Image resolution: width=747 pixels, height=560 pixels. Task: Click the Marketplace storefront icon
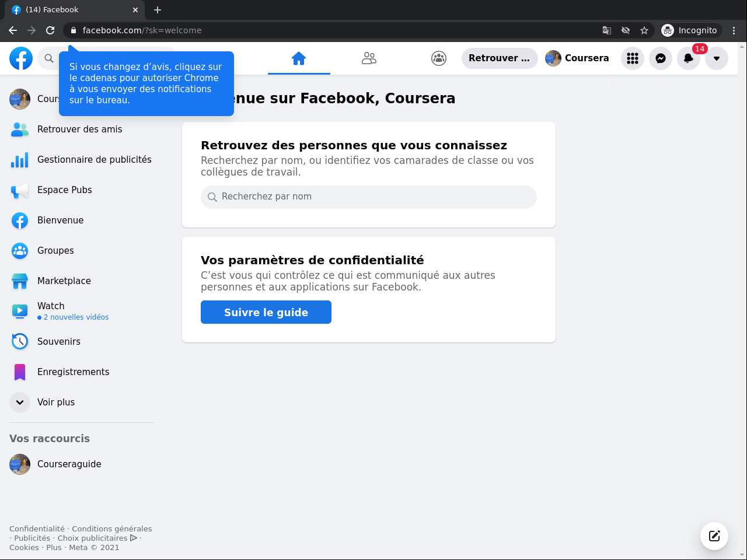pyautogui.click(x=20, y=281)
